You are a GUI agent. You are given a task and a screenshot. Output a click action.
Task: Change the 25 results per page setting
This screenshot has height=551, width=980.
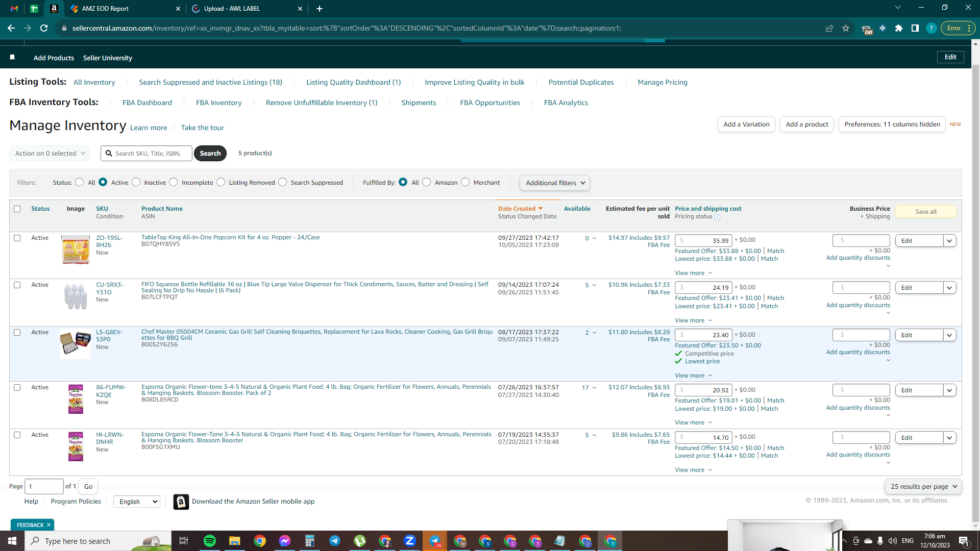pos(923,486)
